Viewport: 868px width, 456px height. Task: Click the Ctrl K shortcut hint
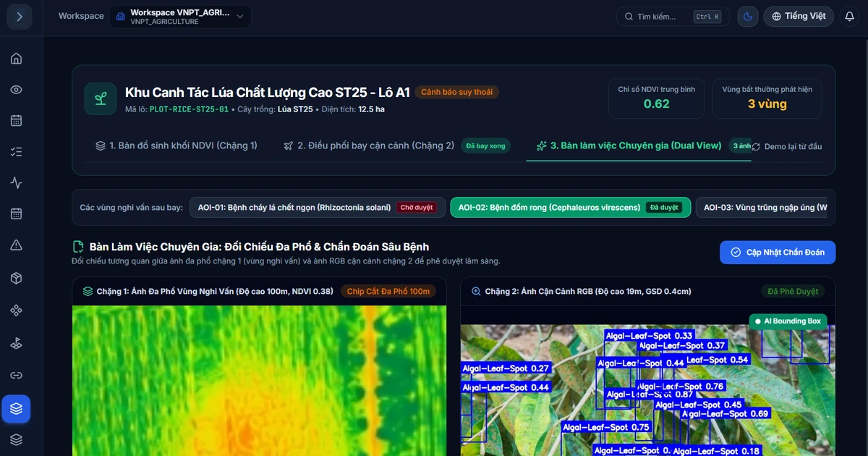click(x=707, y=17)
